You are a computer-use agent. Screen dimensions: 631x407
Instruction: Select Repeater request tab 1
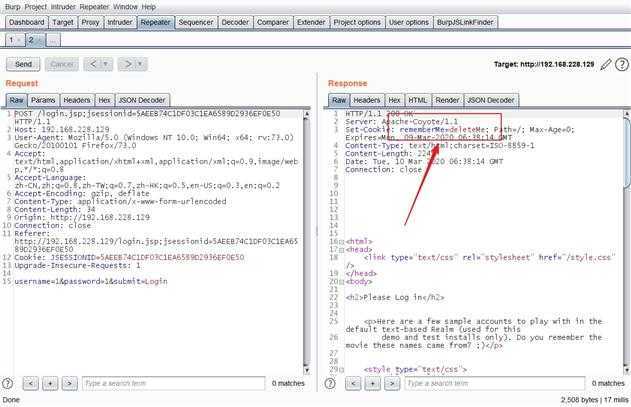tap(15, 40)
